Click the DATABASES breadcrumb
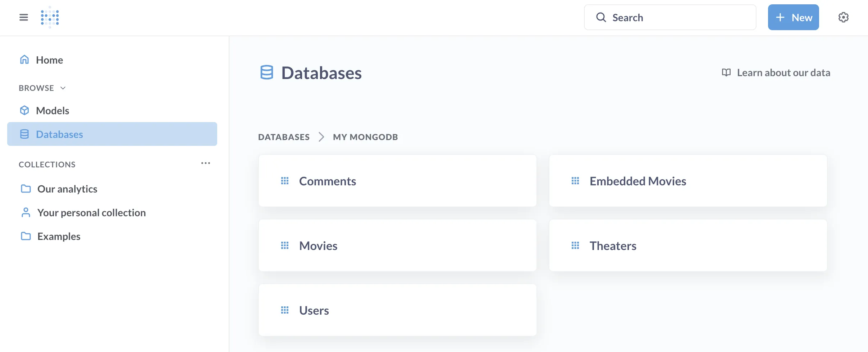 click(284, 136)
